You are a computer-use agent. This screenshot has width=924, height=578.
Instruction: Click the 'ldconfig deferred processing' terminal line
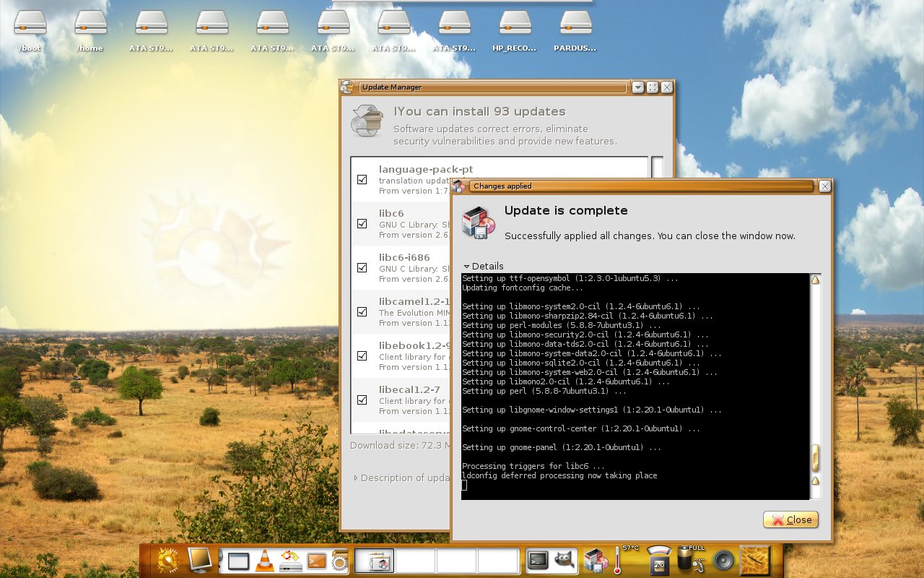559,475
